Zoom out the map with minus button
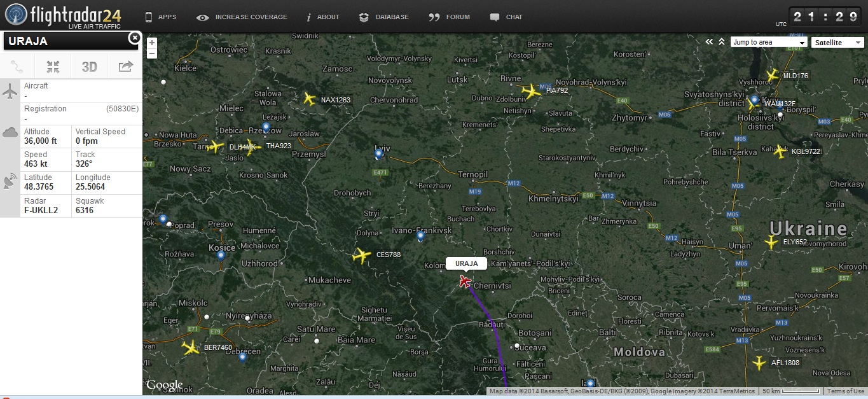Image resolution: width=868 pixels, height=399 pixels. [151, 53]
